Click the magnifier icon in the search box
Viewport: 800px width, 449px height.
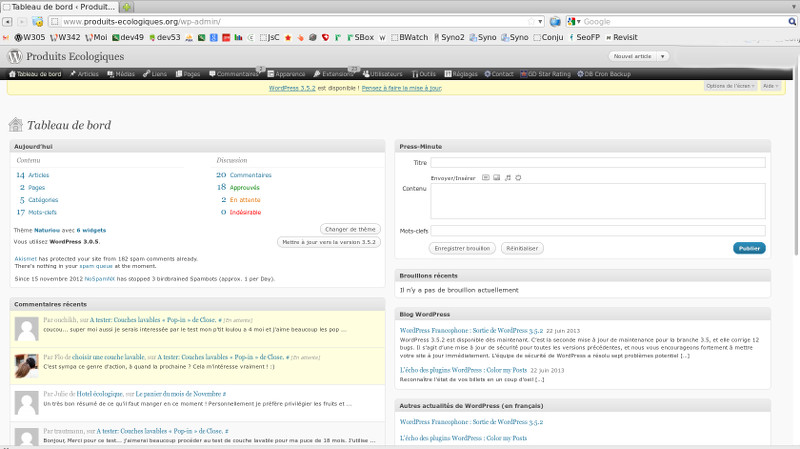[792, 21]
